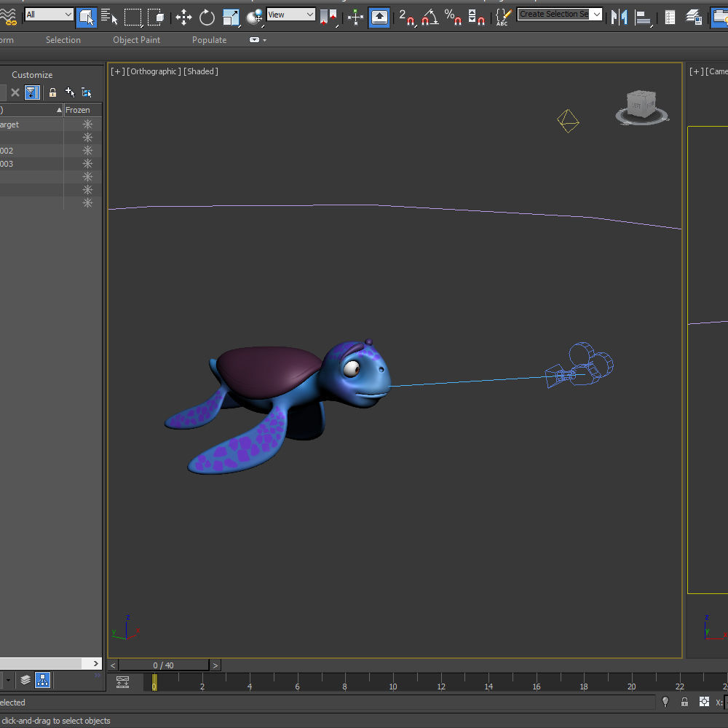The height and width of the screenshot is (728, 728).
Task: Click time slider showing 0 / 40
Action: (x=163, y=665)
